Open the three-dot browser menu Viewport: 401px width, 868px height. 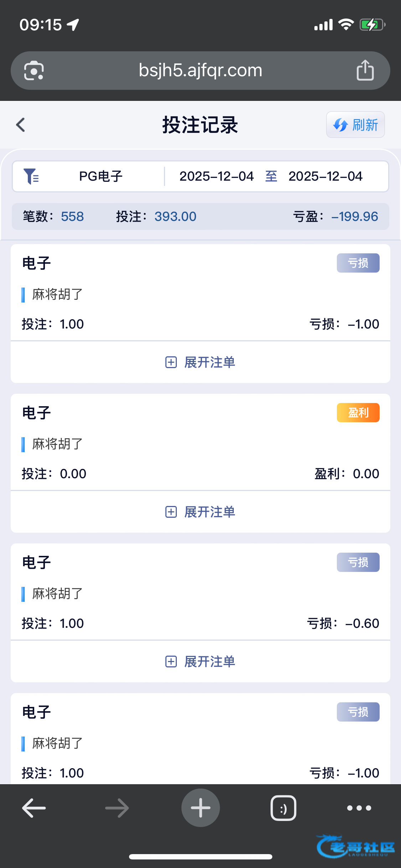tap(359, 808)
